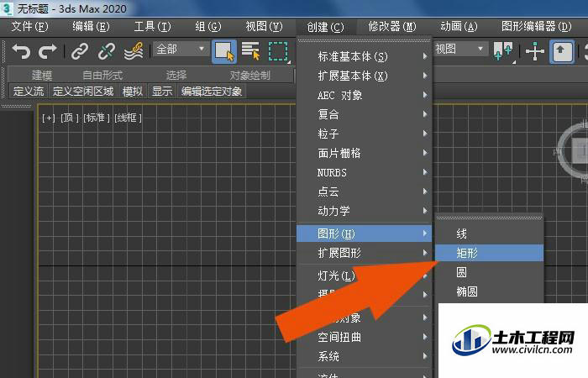
Task: Expand 动力学 submenu
Action: click(364, 211)
